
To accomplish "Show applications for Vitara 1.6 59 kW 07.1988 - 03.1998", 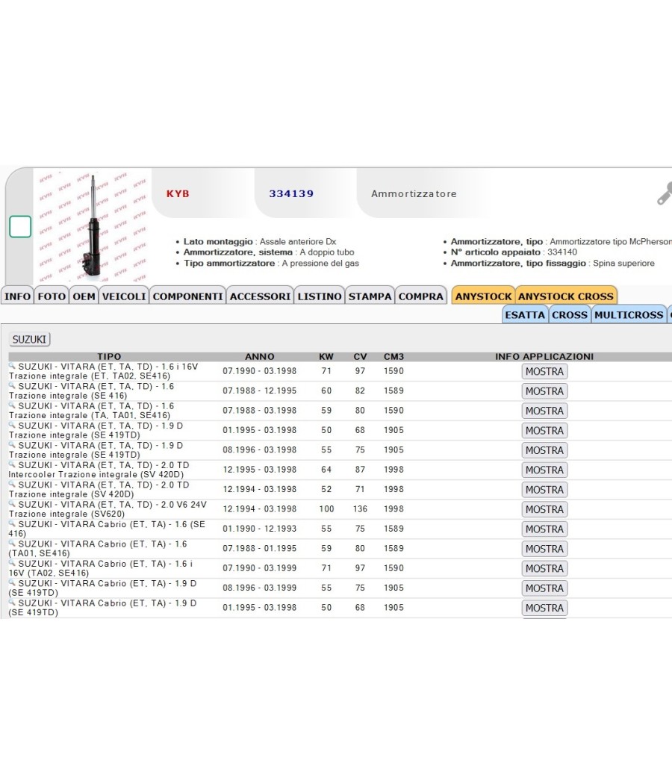I will click(544, 411).
